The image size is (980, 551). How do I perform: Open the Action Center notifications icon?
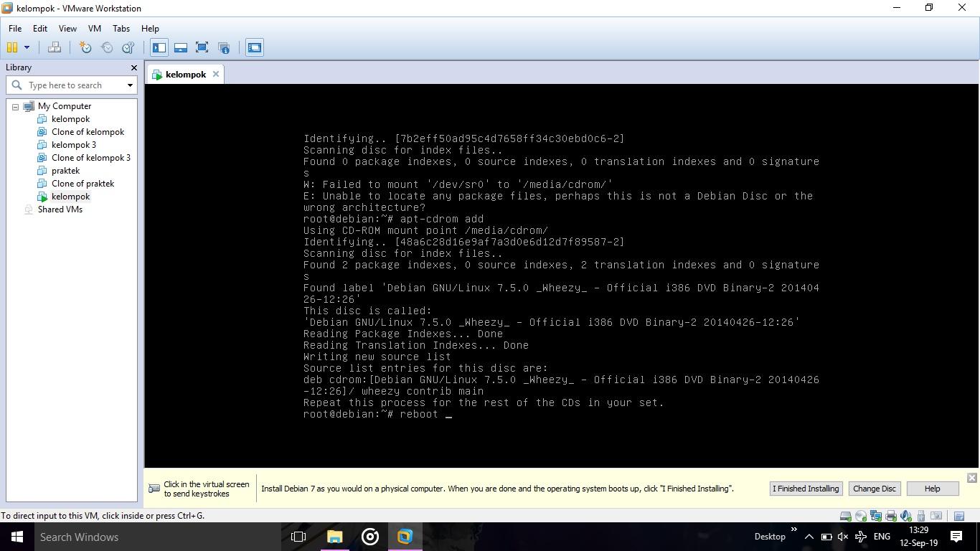click(x=956, y=537)
